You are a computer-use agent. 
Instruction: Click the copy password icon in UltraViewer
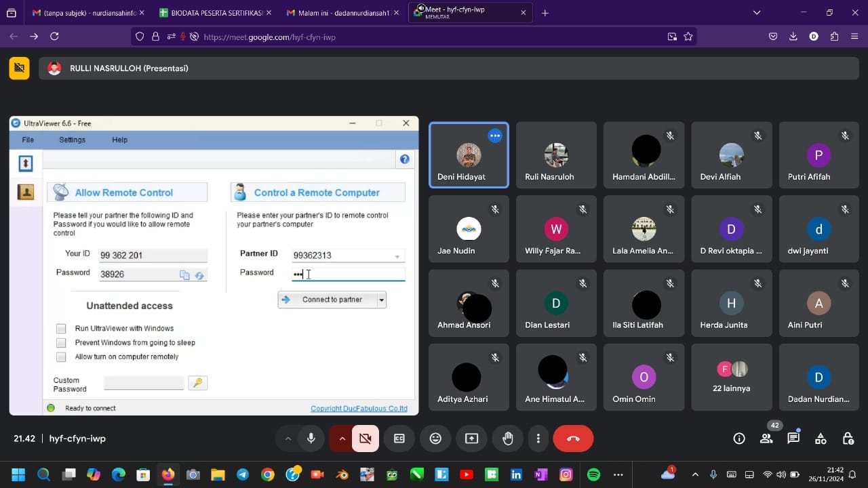click(x=184, y=275)
